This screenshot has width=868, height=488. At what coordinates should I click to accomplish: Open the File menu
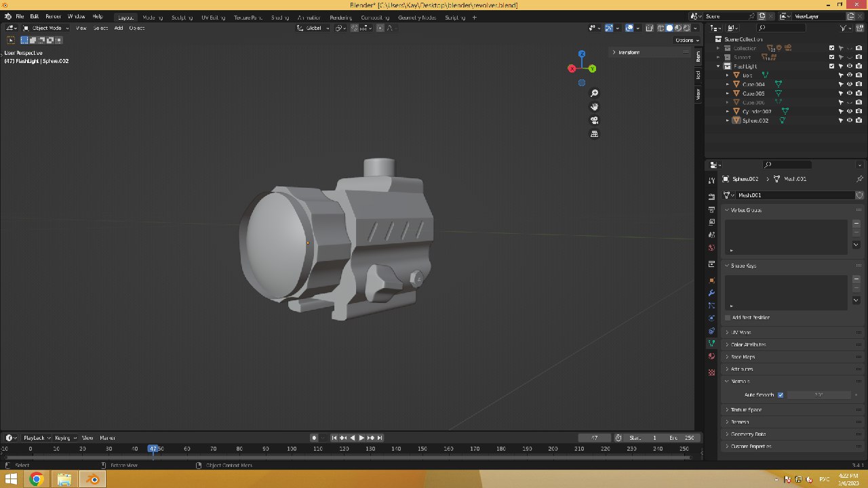click(20, 16)
